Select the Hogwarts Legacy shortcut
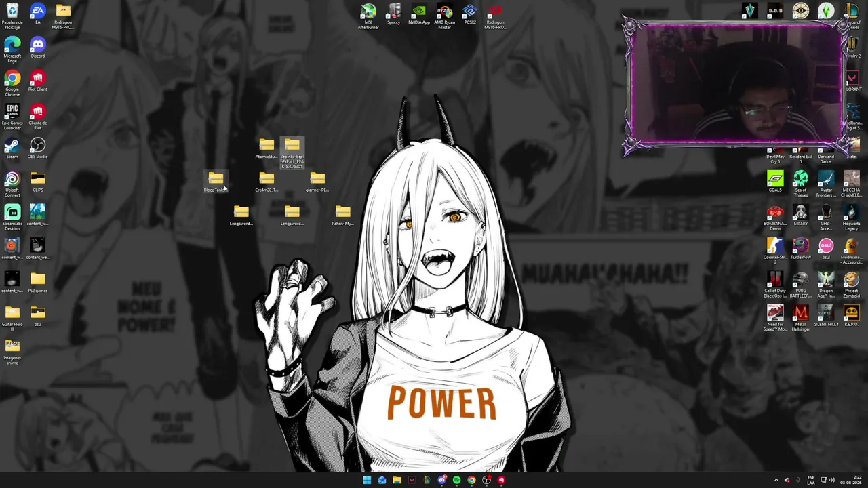868x488 pixels. pyautogui.click(x=851, y=218)
